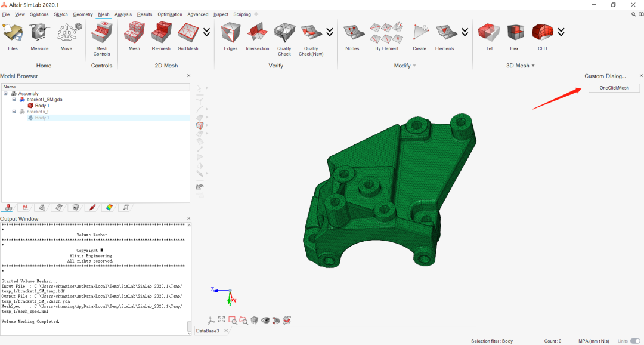This screenshot has width=644, height=345.
Task: Collapse the Assembly tree node
Action: tap(6, 93)
